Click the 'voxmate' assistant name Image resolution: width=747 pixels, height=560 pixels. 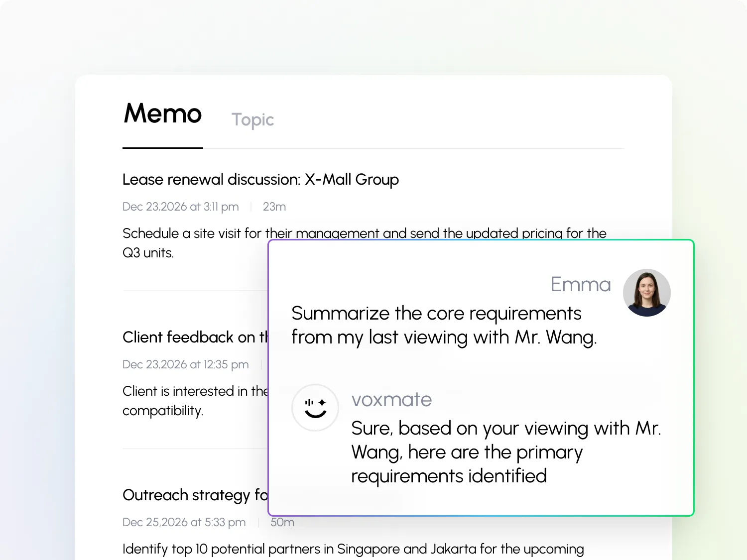[391, 400]
